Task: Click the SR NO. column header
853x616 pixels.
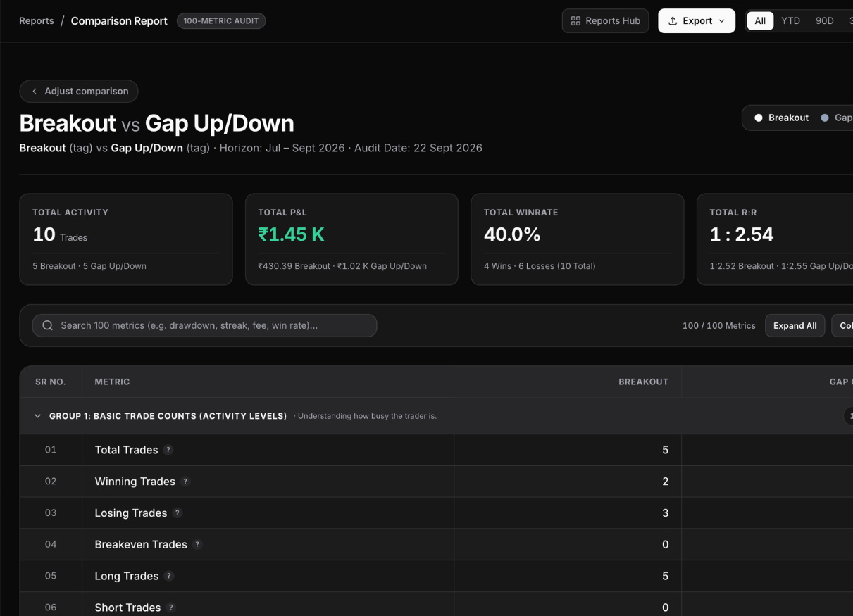Action: coord(51,382)
